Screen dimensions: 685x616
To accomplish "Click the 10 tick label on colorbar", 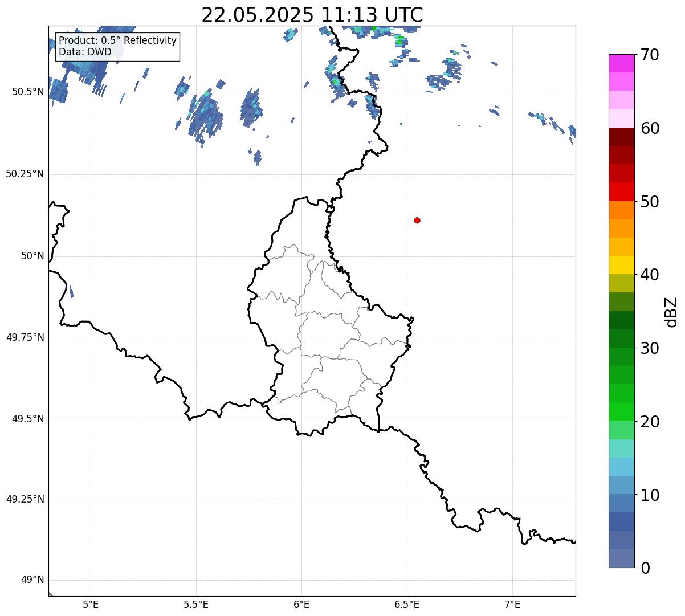I will point(650,495).
